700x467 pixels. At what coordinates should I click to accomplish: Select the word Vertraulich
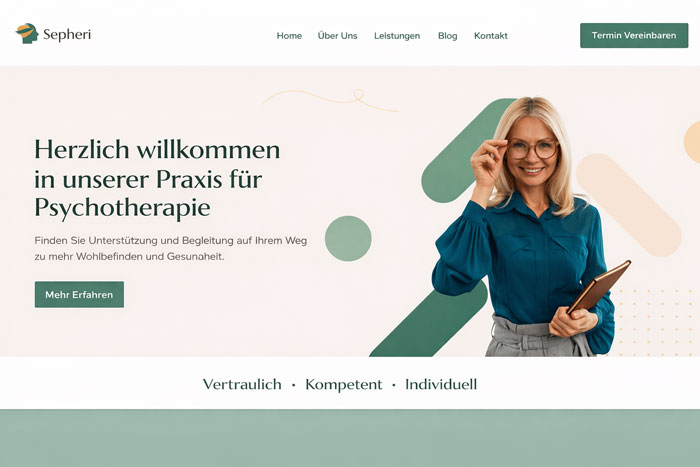tap(242, 384)
